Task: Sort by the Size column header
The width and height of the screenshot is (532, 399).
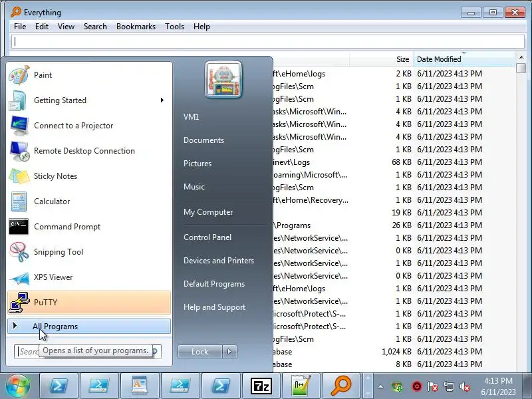Action: [x=381, y=59]
